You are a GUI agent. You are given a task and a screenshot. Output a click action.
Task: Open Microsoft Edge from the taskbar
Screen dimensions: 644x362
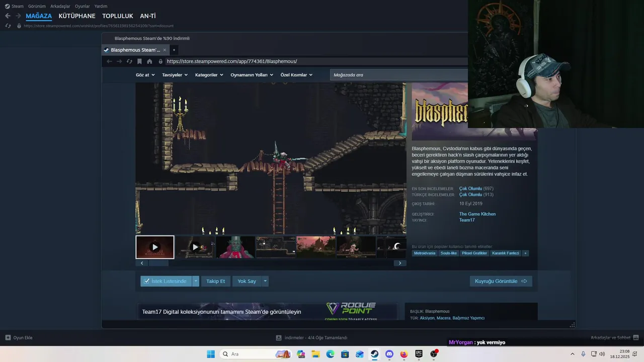pyautogui.click(x=330, y=354)
